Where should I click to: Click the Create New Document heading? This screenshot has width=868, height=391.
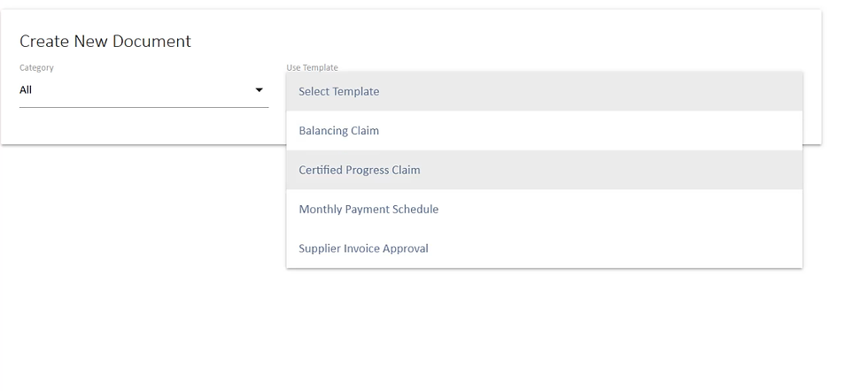(x=105, y=41)
